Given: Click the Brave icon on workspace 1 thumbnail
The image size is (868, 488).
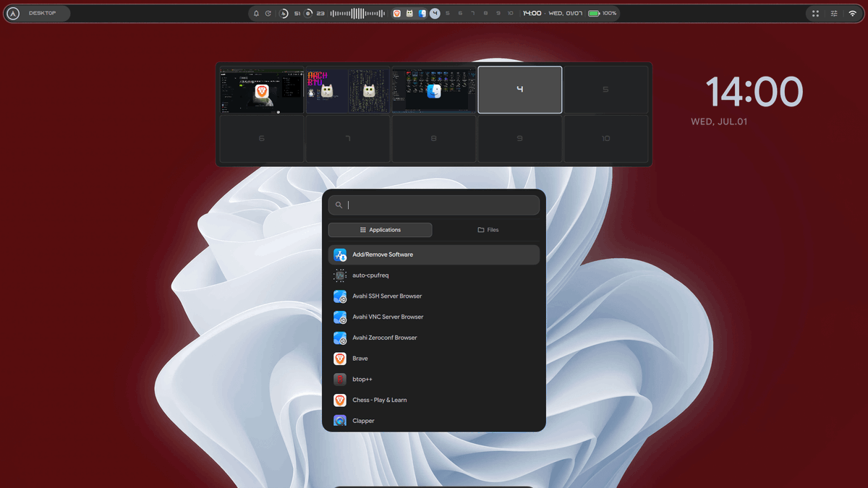Looking at the screenshot, I should tap(262, 91).
